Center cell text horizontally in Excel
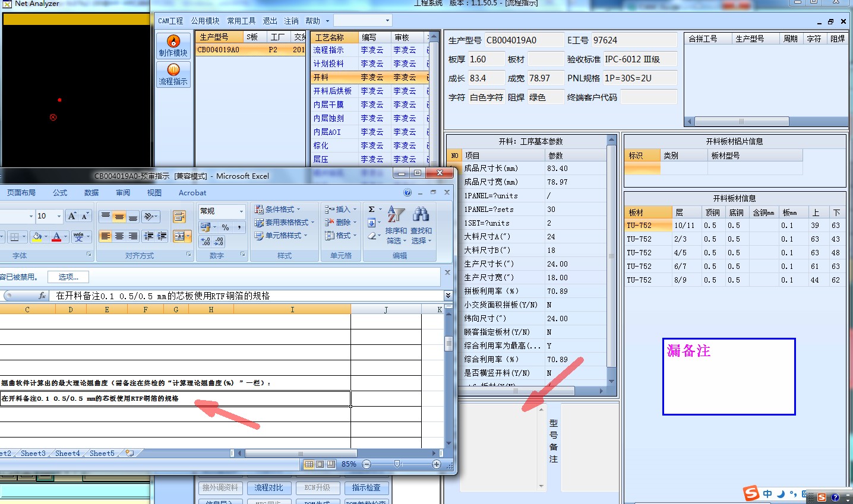Image resolution: width=853 pixels, height=504 pixels. pyautogui.click(x=119, y=236)
